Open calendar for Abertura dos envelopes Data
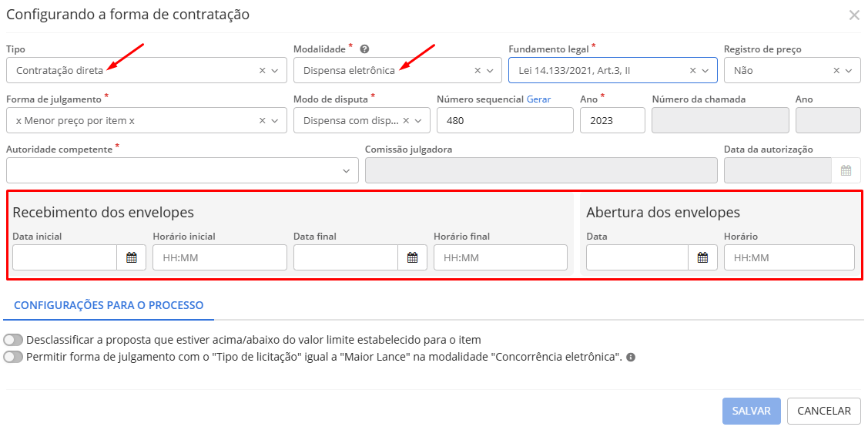The height and width of the screenshot is (430, 868). pyautogui.click(x=702, y=257)
